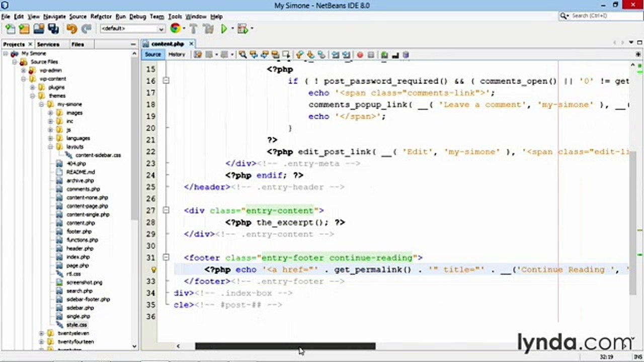Click the editor horizontal scrollbar thumb

coord(285,346)
